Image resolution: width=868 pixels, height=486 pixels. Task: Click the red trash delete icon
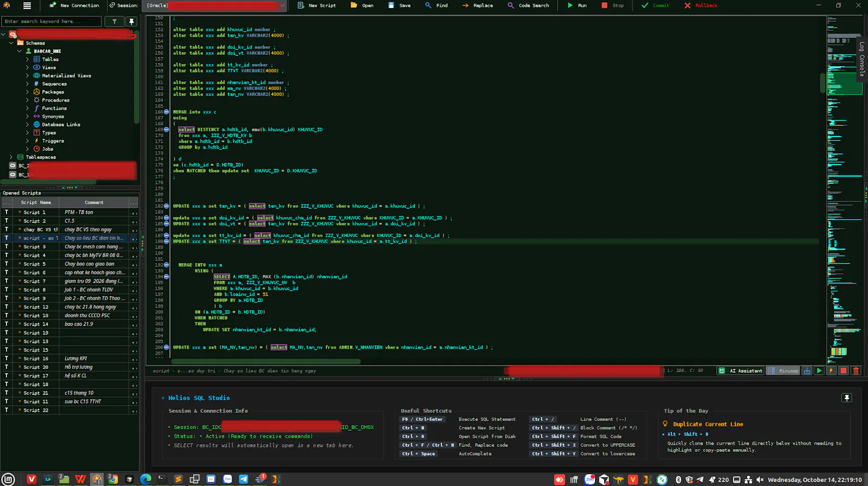[x=856, y=370]
